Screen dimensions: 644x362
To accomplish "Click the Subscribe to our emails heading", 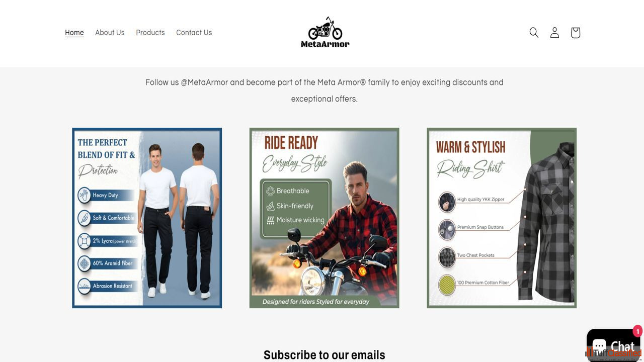I will [x=325, y=355].
